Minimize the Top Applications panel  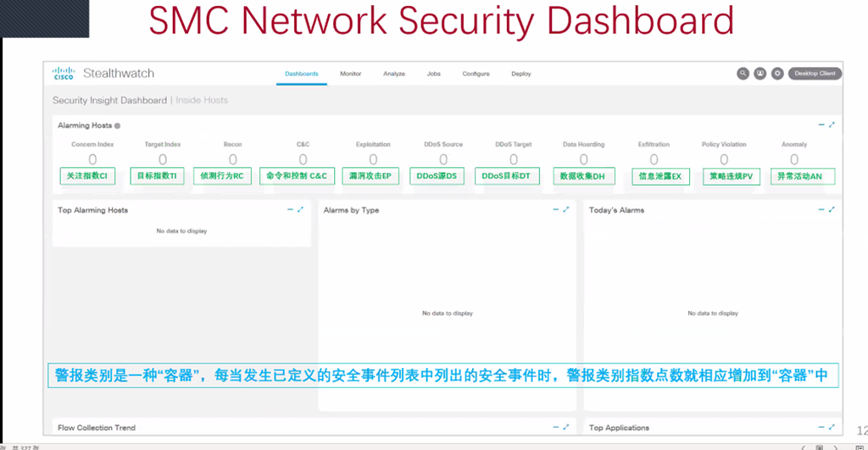coord(821,427)
